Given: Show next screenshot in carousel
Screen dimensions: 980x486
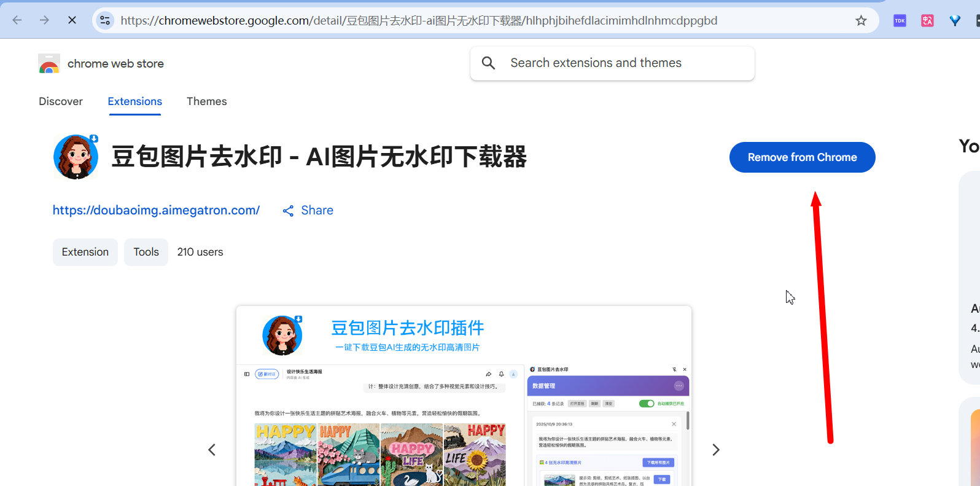Looking at the screenshot, I should point(715,450).
